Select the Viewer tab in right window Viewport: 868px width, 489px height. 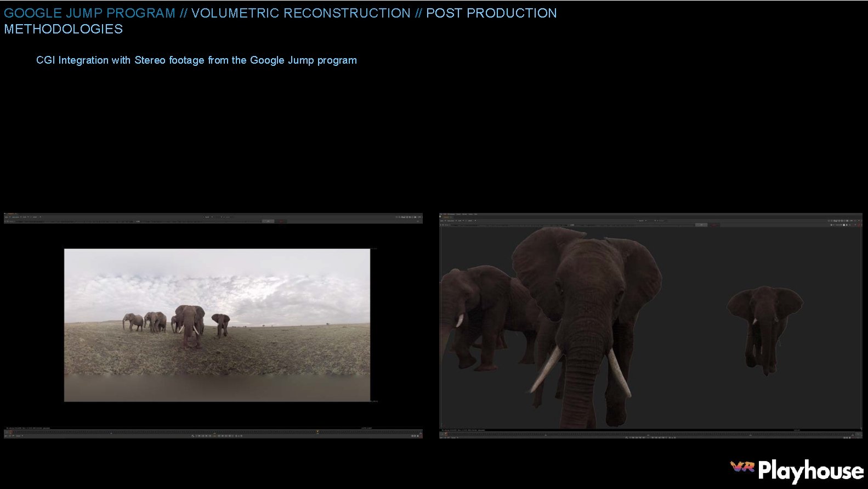click(447, 217)
